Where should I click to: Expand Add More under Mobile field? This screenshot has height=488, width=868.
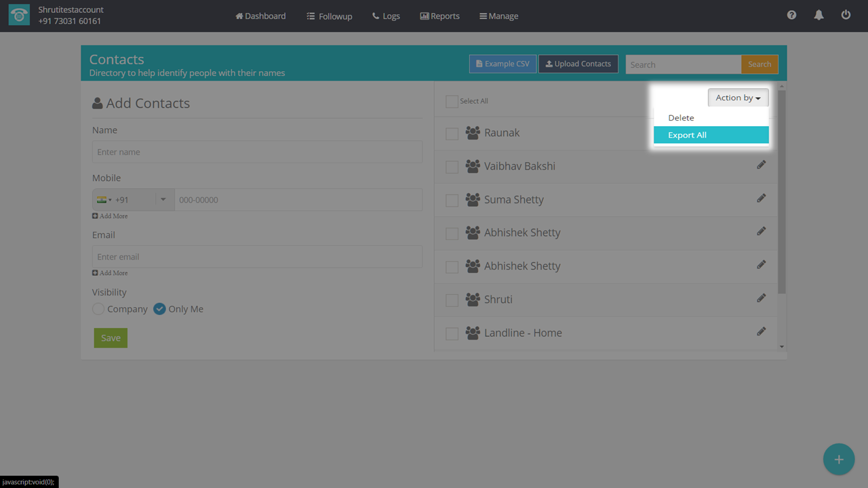pyautogui.click(x=110, y=216)
